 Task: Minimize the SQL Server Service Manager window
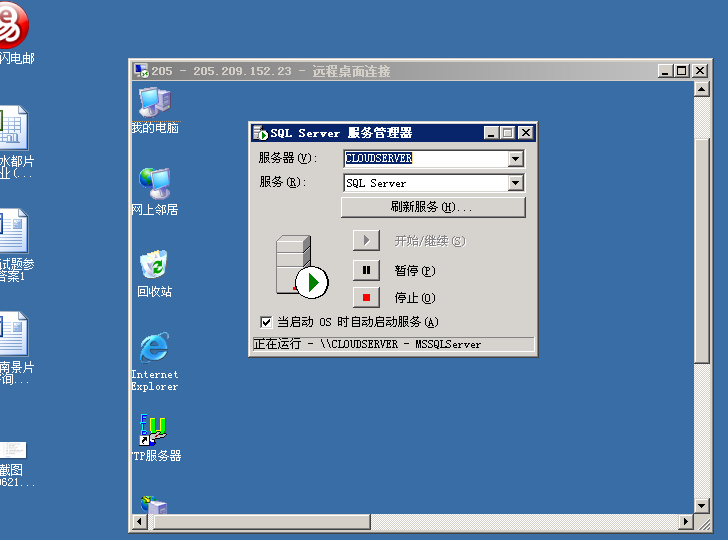[x=491, y=133]
